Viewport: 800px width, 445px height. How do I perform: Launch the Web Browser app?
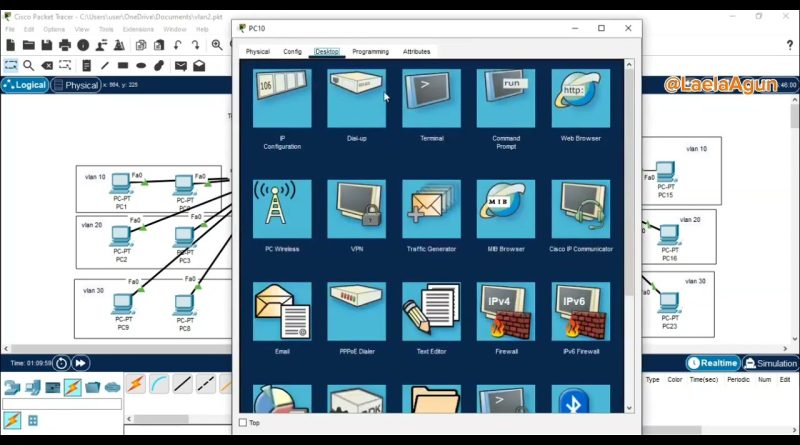pyautogui.click(x=581, y=98)
